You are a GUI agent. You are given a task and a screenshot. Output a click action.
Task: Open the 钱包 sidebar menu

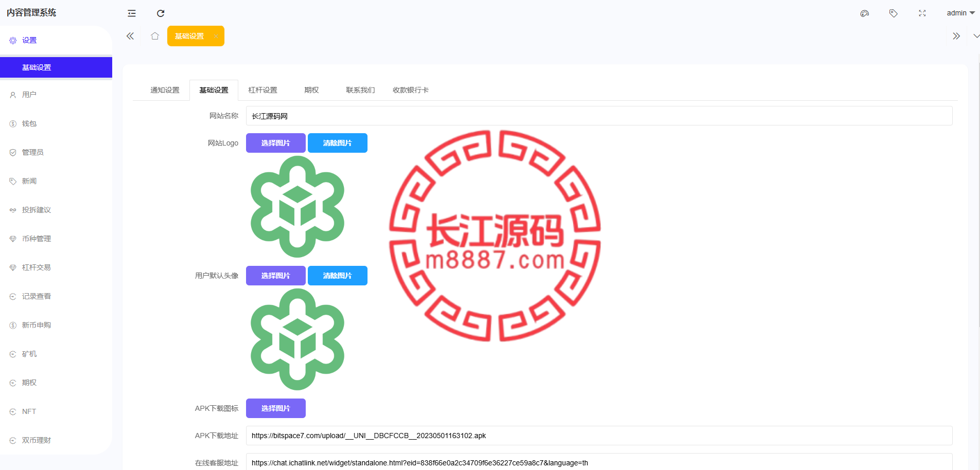[56, 123]
